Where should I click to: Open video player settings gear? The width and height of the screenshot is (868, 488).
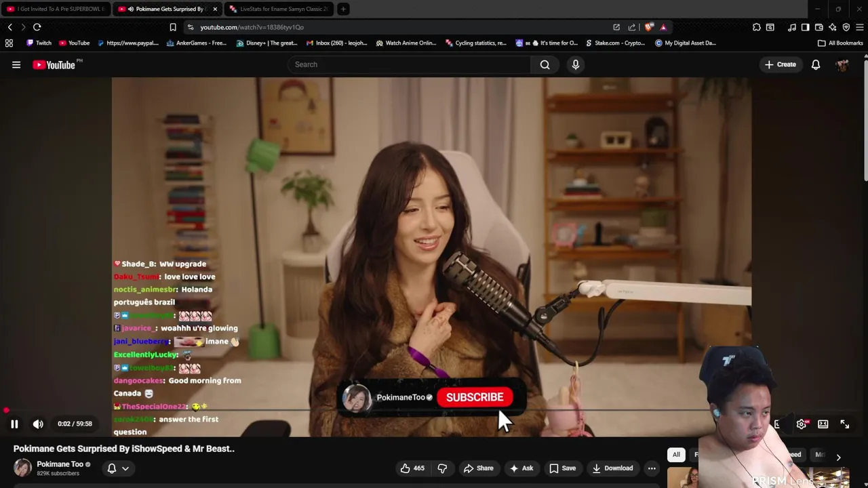[802, 424]
